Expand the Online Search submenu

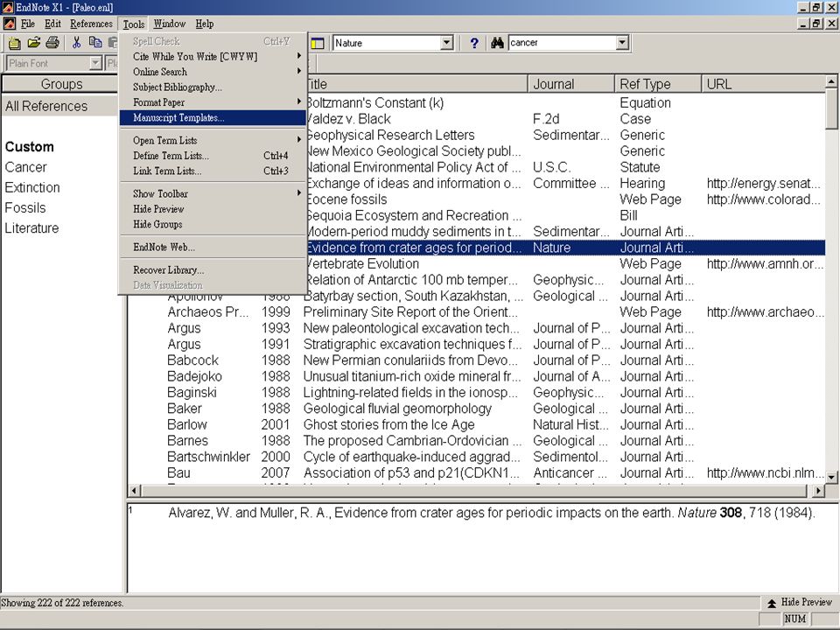(x=213, y=72)
